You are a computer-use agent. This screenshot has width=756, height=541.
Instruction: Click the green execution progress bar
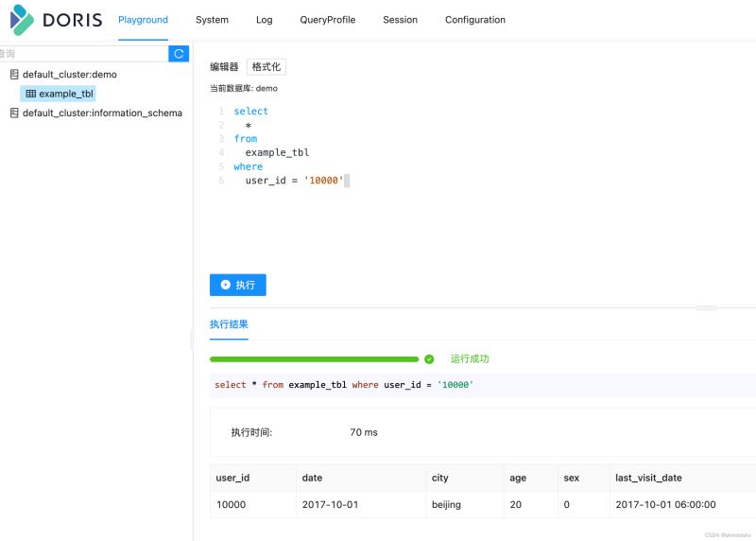click(x=314, y=359)
